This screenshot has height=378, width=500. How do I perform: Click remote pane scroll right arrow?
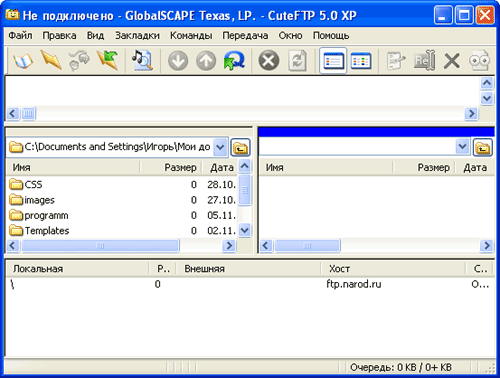[x=487, y=246]
